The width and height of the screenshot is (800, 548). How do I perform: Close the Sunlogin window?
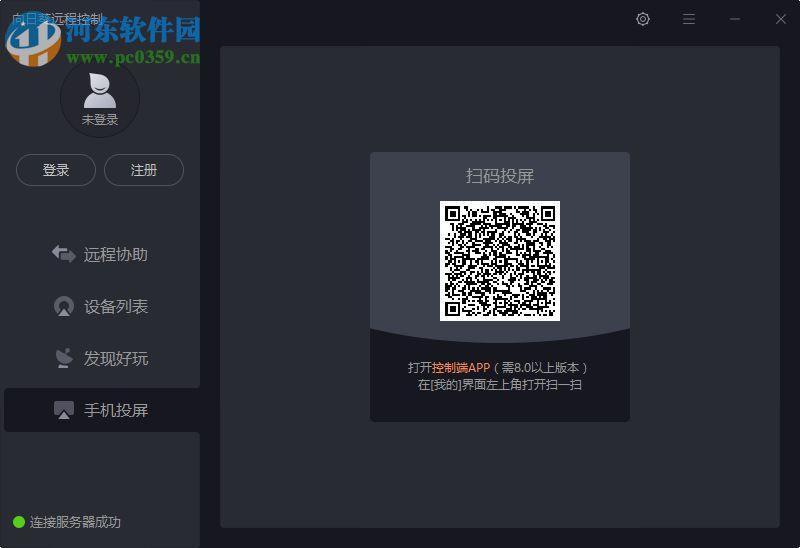781,19
